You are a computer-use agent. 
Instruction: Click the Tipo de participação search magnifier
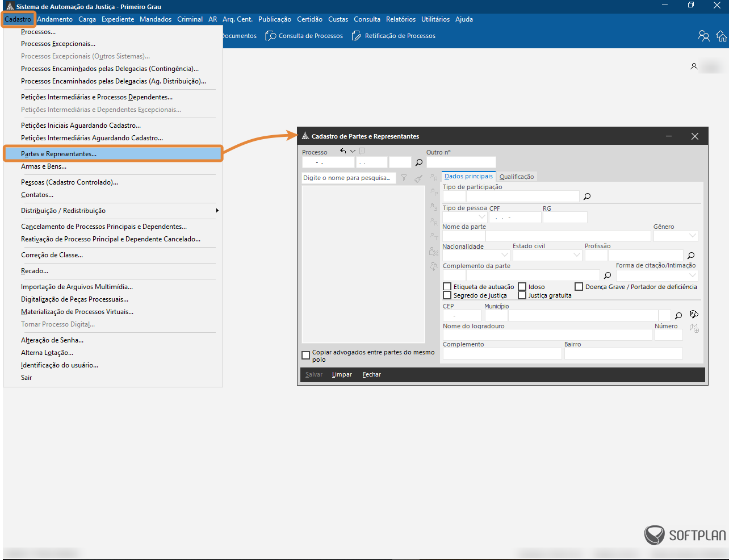[587, 197]
